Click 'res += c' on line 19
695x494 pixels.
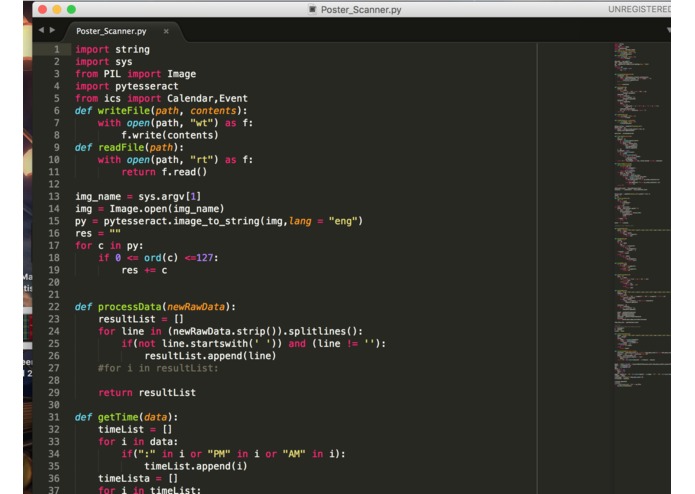(x=144, y=270)
